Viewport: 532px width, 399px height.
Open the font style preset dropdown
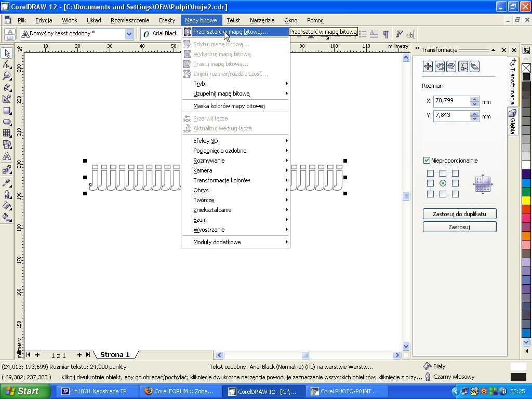[x=129, y=34]
